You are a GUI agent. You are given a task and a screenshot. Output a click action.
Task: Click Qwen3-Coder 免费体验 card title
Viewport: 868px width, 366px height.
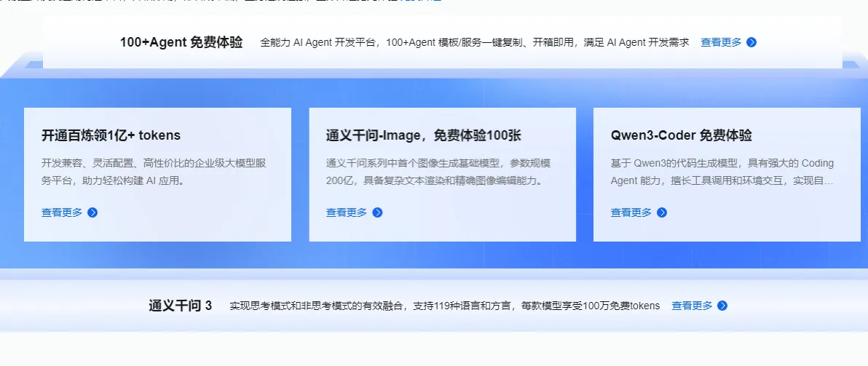click(682, 135)
